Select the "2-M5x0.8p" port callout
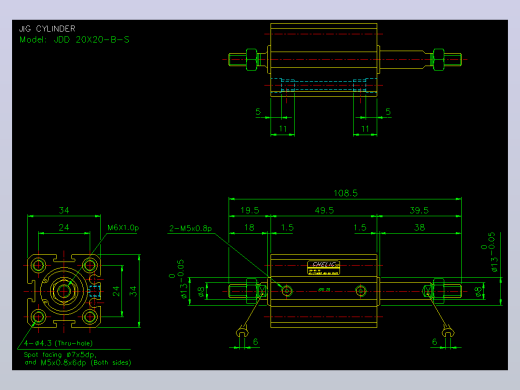This screenshot has width=520, height=390. [x=190, y=228]
